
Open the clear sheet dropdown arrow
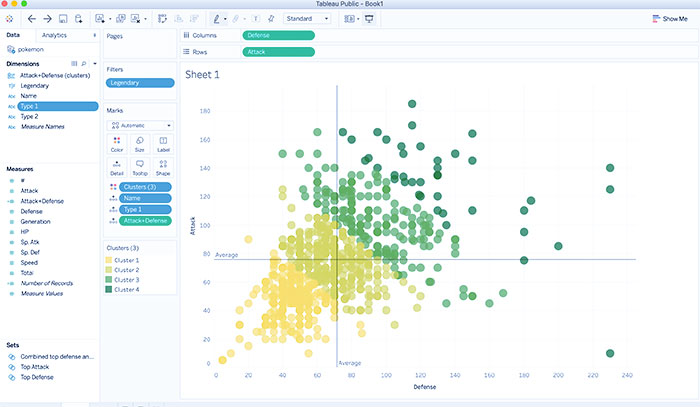tap(145, 19)
